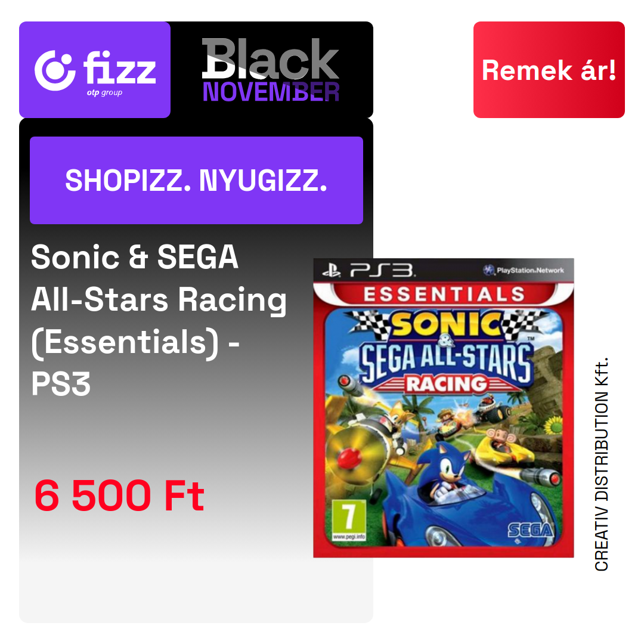Click the CREATIV DISTRIBUTION Kft. vertical text
The width and height of the screenshot is (644, 644).
[601, 464]
